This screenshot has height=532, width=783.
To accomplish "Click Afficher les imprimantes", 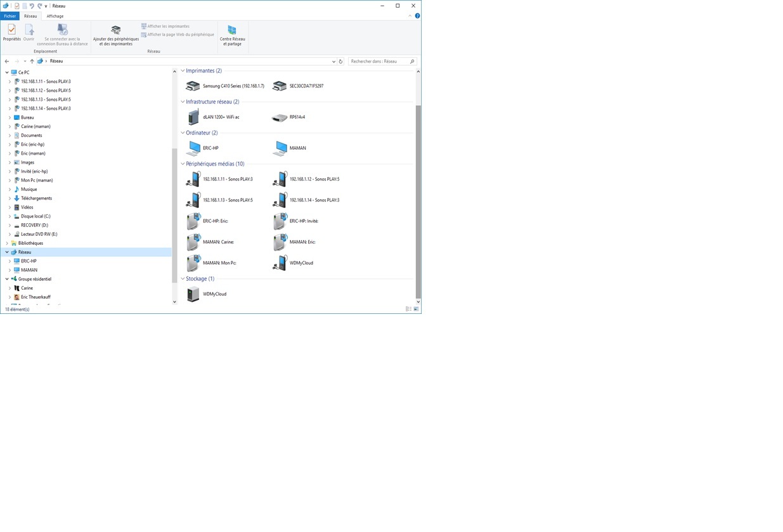I will [165, 27].
